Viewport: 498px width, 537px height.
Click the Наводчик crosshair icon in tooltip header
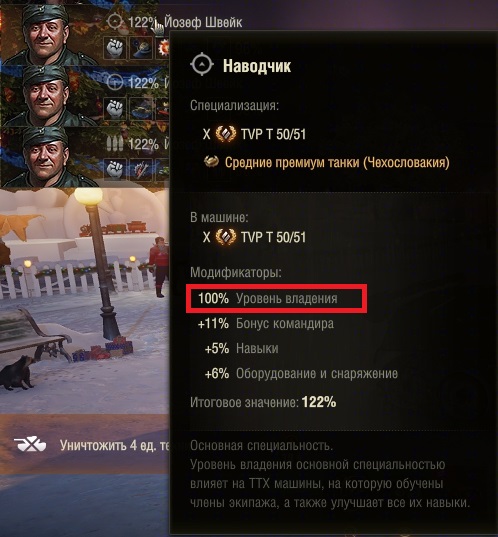tap(202, 64)
